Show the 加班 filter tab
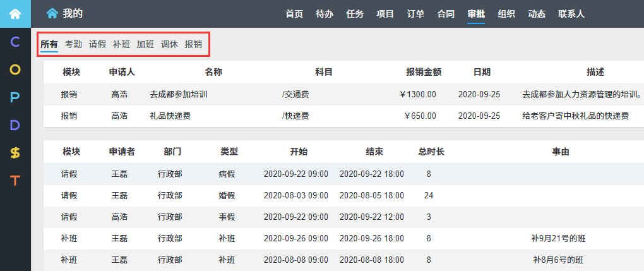The width and height of the screenshot is (644, 271). point(145,44)
